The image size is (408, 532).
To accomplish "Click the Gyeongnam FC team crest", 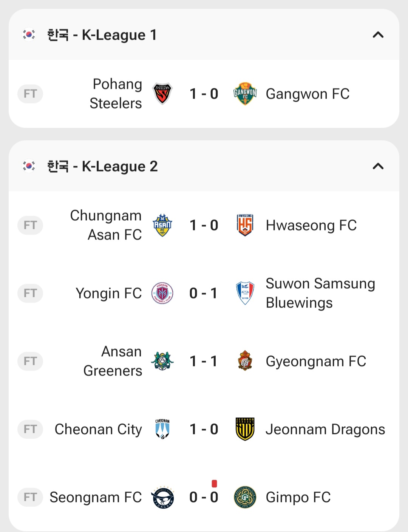I will click(x=245, y=361).
